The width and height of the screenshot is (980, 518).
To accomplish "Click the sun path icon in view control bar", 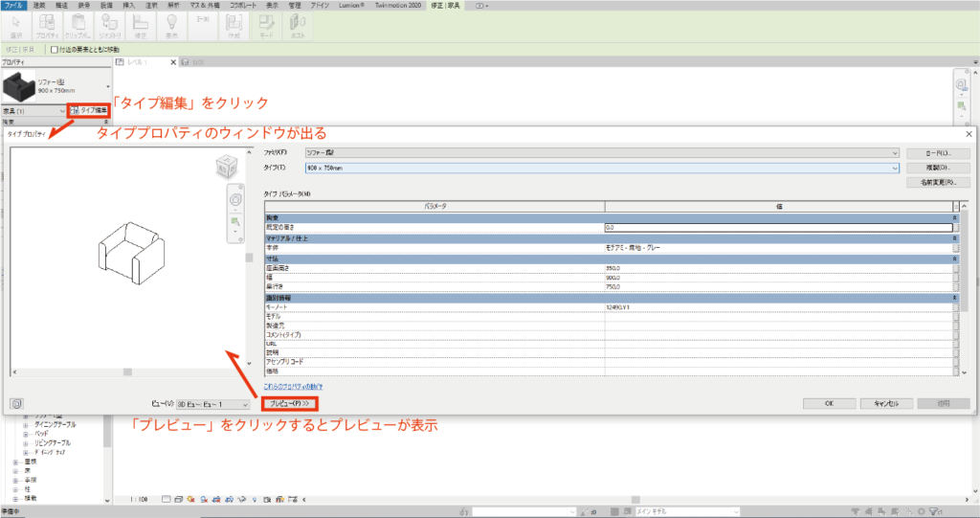I will point(190,499).
